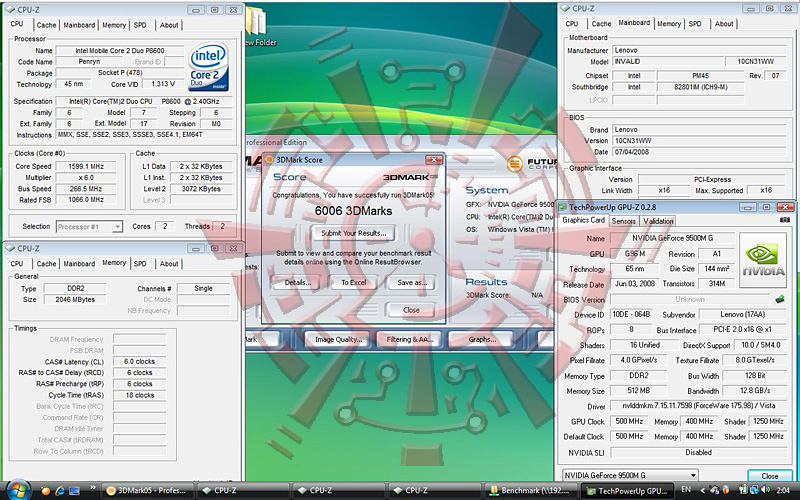Click the GPU-Z title bar app icon
Screen dimensions: 800x500
coord(563,207)
